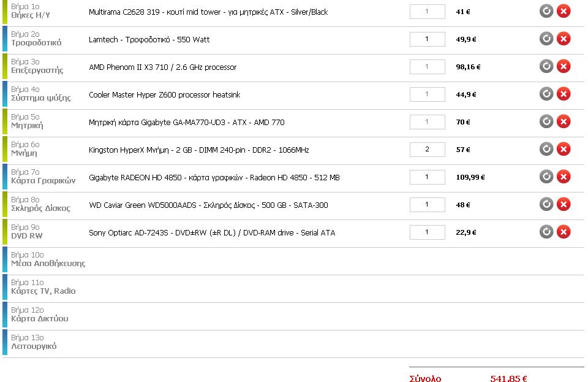Open step 10 Μέσα Αποθήκευσης
This screenshot has height=382, width=588.
click(48, 263)
